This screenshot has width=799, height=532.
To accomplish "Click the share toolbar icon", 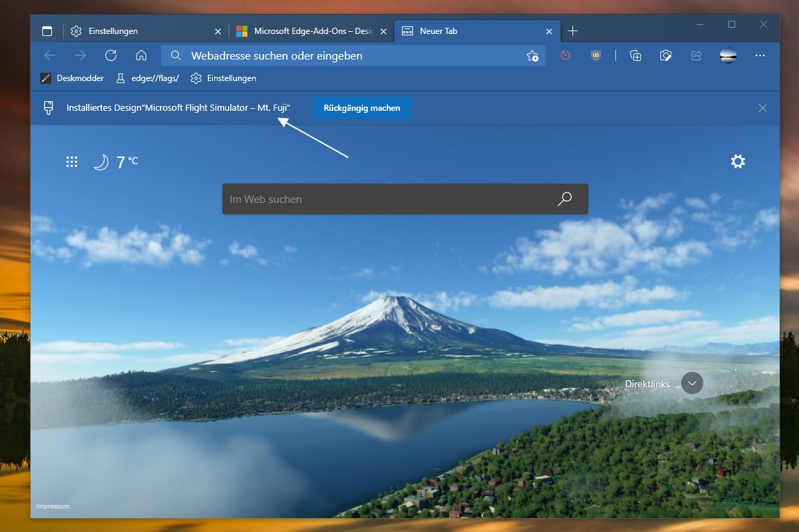I will 696,55.
